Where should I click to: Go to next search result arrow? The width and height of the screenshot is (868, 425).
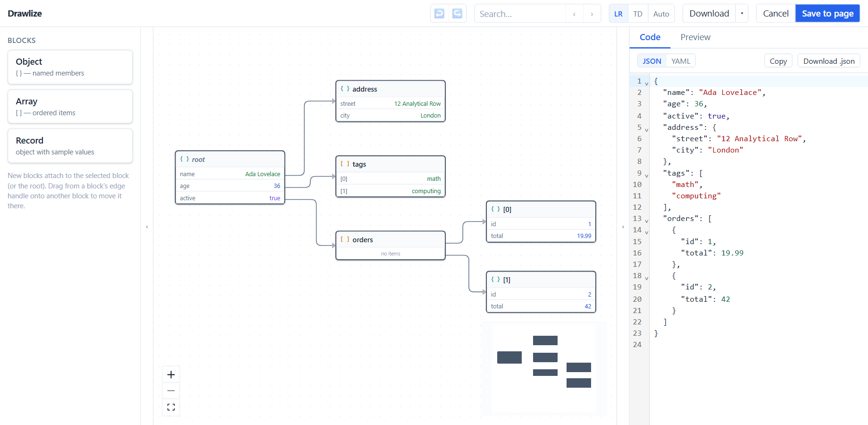tap(592, 14)
